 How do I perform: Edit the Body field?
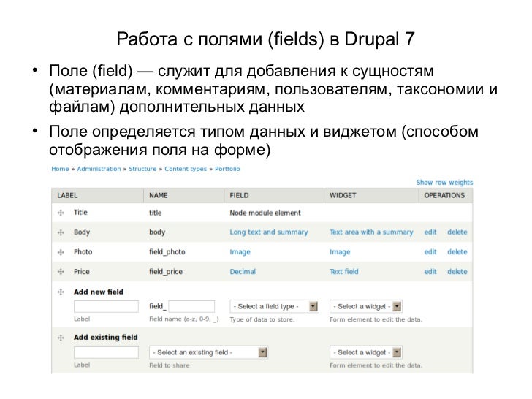(430, 232)
